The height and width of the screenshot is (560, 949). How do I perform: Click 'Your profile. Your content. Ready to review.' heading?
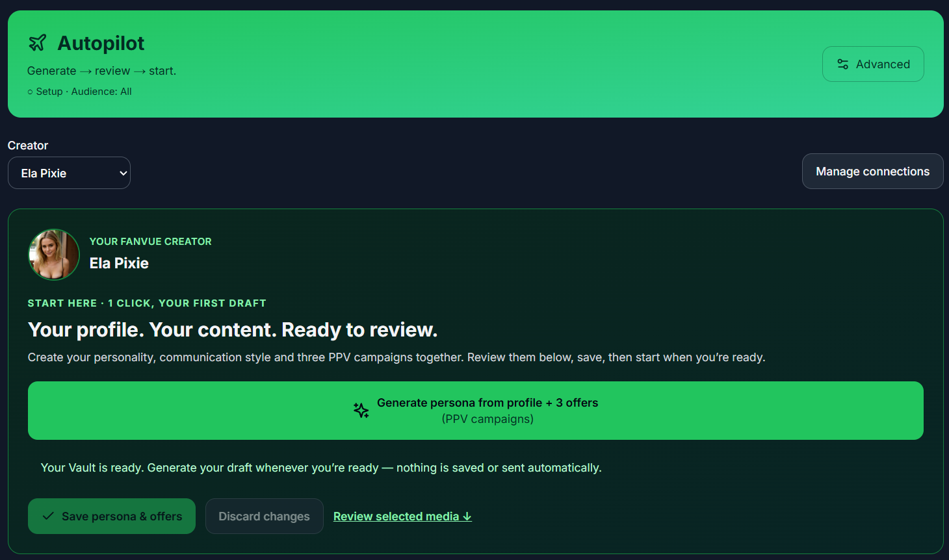coord(233,330)
